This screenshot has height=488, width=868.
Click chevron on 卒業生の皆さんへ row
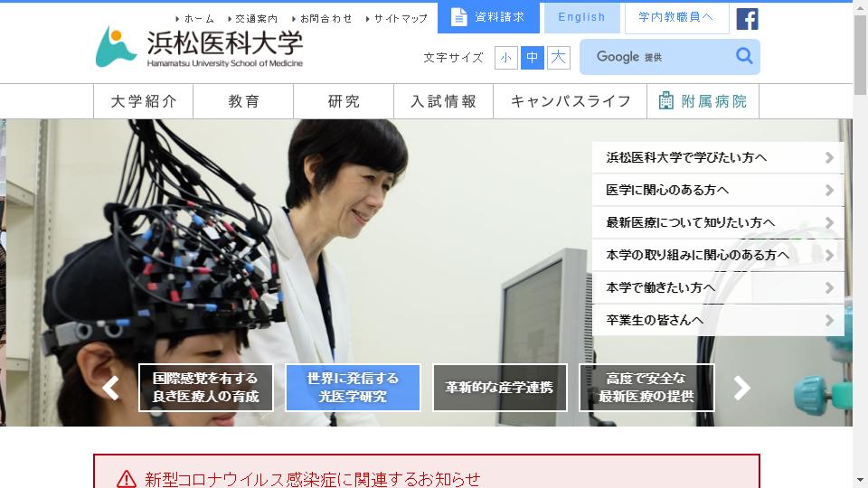829,320
